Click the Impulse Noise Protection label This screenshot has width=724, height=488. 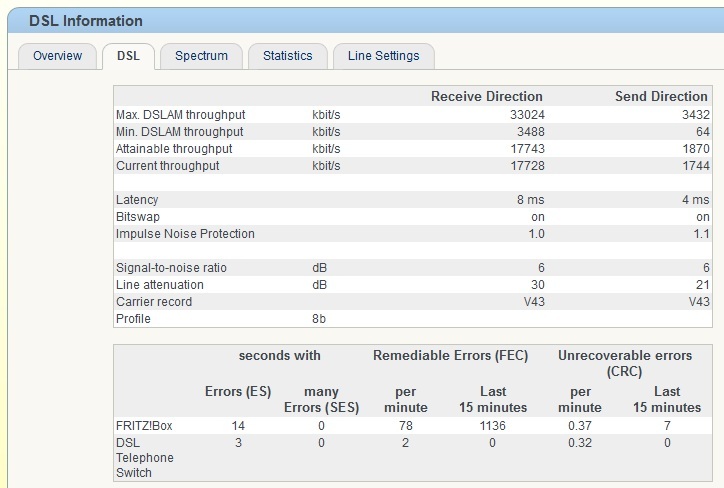(x=185, y=234)
